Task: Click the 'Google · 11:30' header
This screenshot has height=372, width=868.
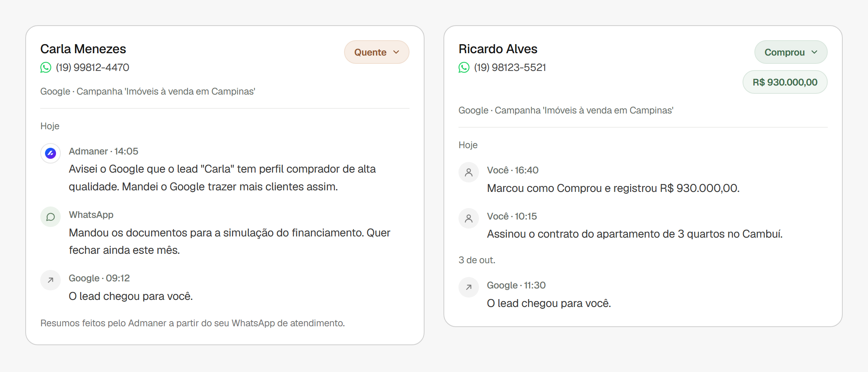Action: click(x=516, y=285)
